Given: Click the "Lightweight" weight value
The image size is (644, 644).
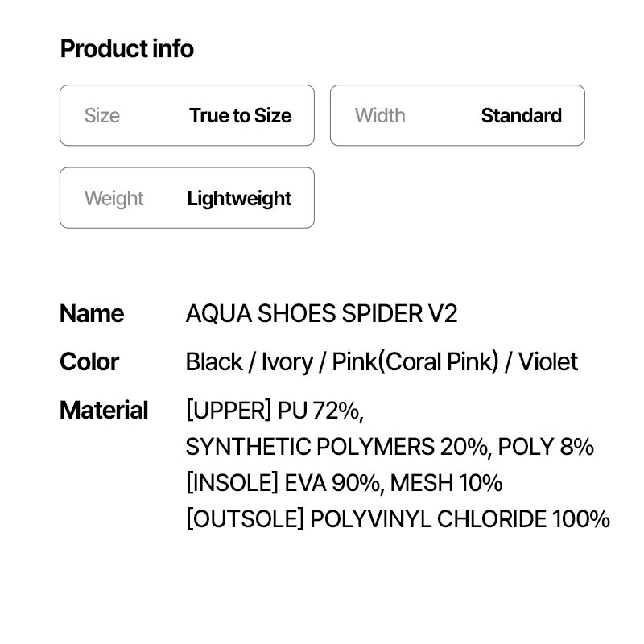Looking at the screenshot, I should pos(239,199).
